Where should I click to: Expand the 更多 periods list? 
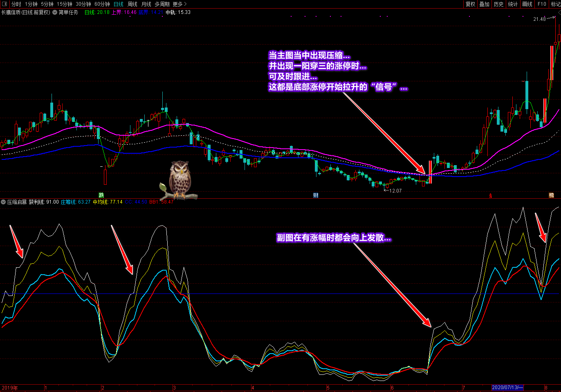click(x=180, y=4)
